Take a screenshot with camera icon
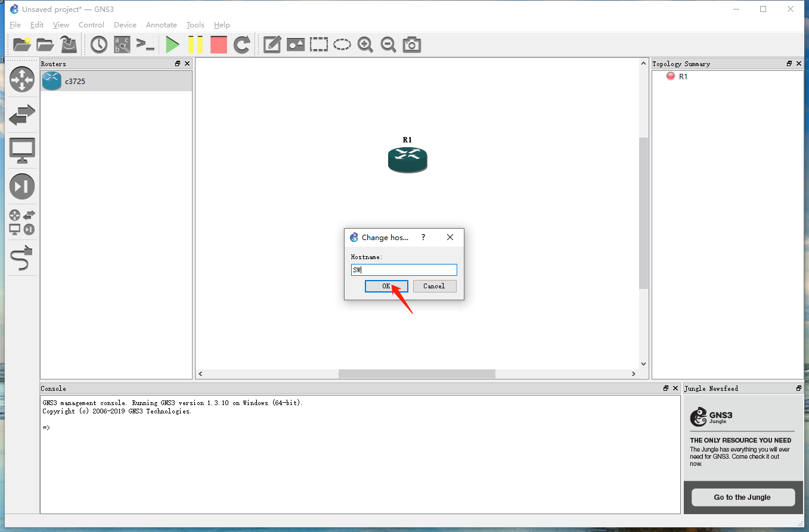The width and height of the screenshot is (809, 532). (412, 44)
